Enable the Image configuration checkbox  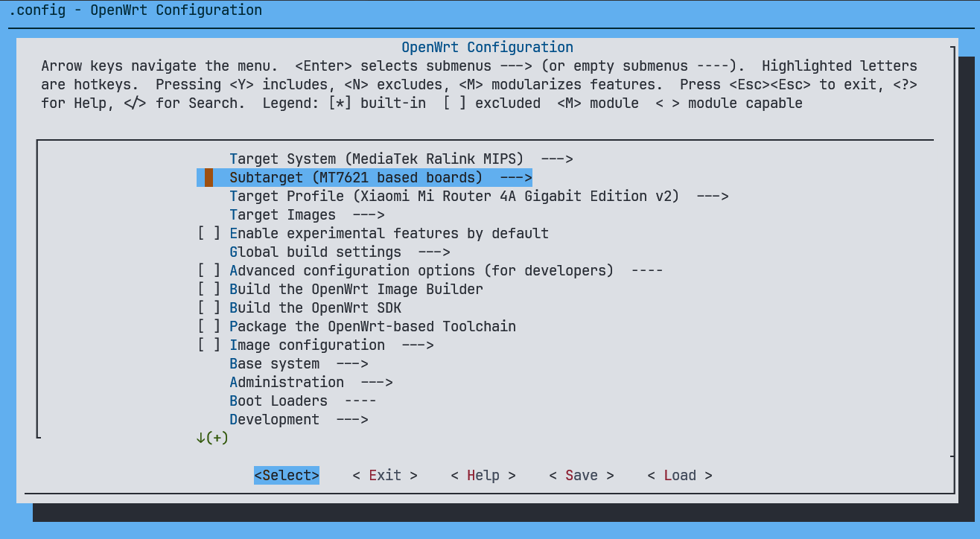(x=209, y=345)
